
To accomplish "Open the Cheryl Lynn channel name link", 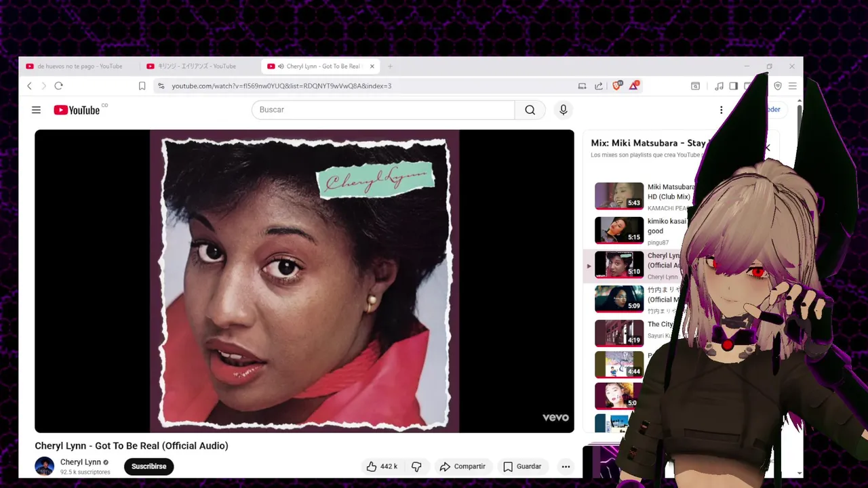I will [80, 462].
